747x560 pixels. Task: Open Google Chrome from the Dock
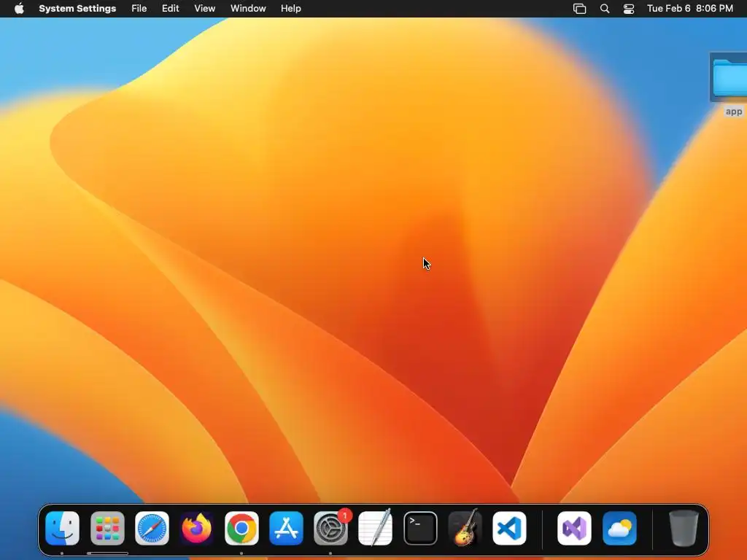pos(241,528)
